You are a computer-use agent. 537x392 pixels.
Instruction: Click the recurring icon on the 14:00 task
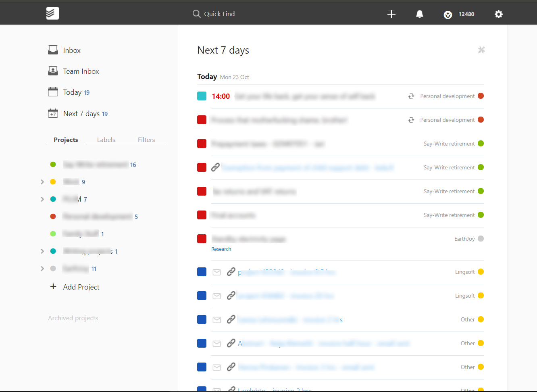(x=411, y=96)
